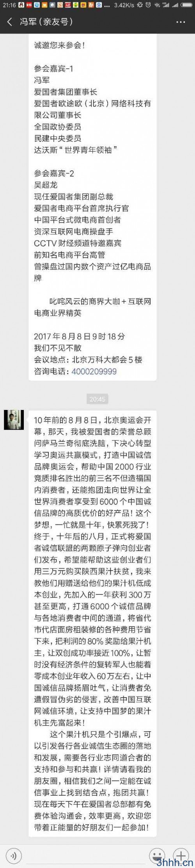The height and width of the screenshot is (868, 195).
Task: Tap the 3.42K/s network speed indicator
Action: tap(124, 5)
